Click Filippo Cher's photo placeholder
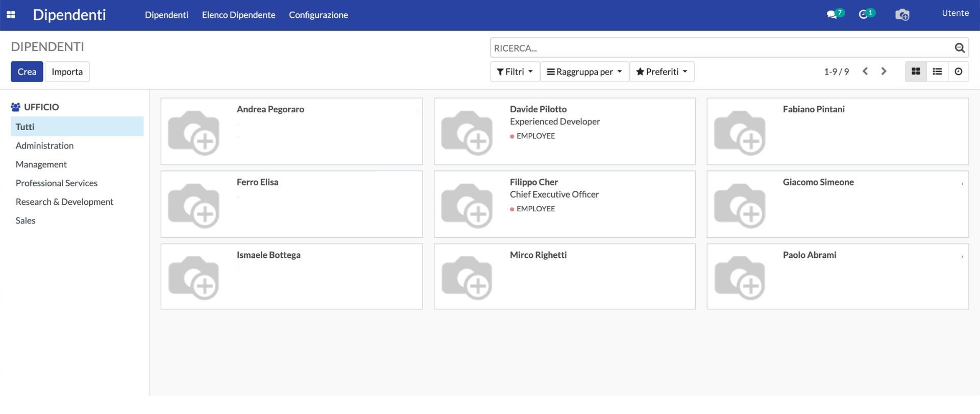The width and height of the screenshot is (980, 414). pos(467,206)
